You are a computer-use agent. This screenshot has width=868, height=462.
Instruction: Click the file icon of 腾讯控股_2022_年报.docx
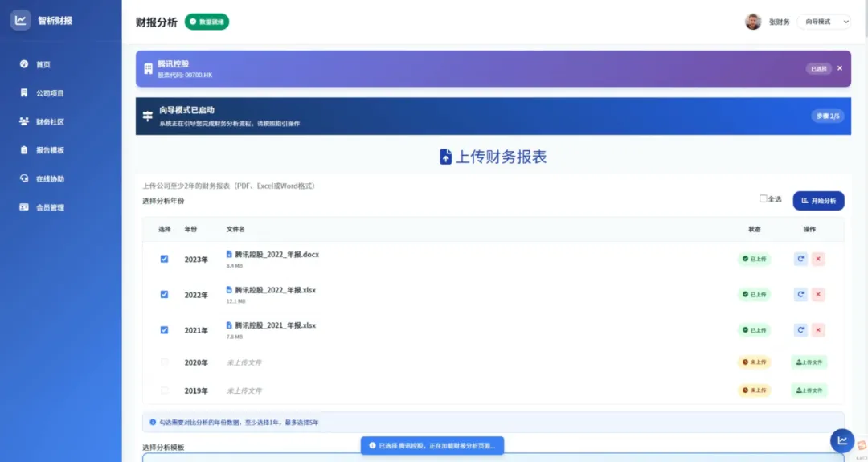tap(229, 255)
